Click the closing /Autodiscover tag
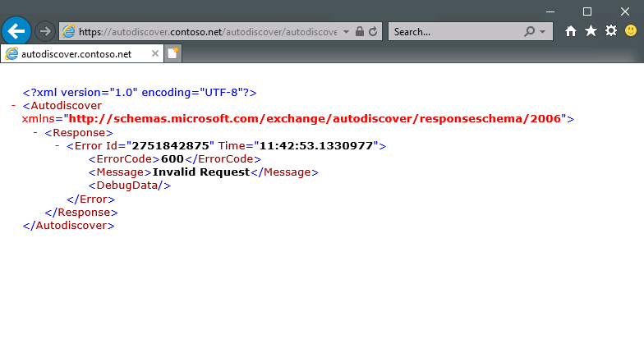Image resolution: width=644 pixels, height=339 pixels. click(x=69, y=225)
